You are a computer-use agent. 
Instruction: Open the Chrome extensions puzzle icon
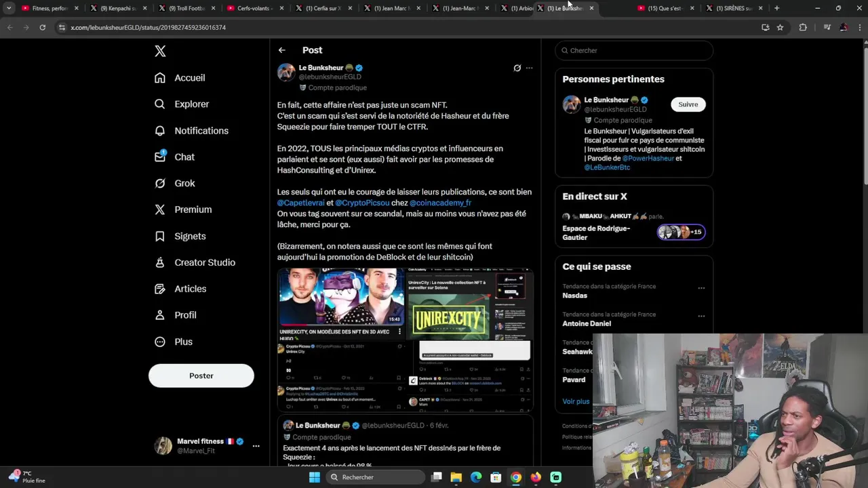tap(803, 27)
